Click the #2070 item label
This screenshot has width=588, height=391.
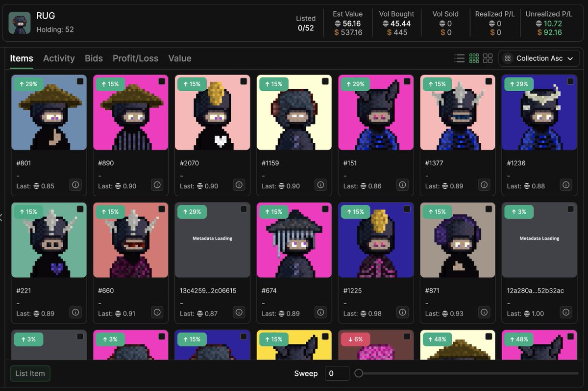(189, 163)
